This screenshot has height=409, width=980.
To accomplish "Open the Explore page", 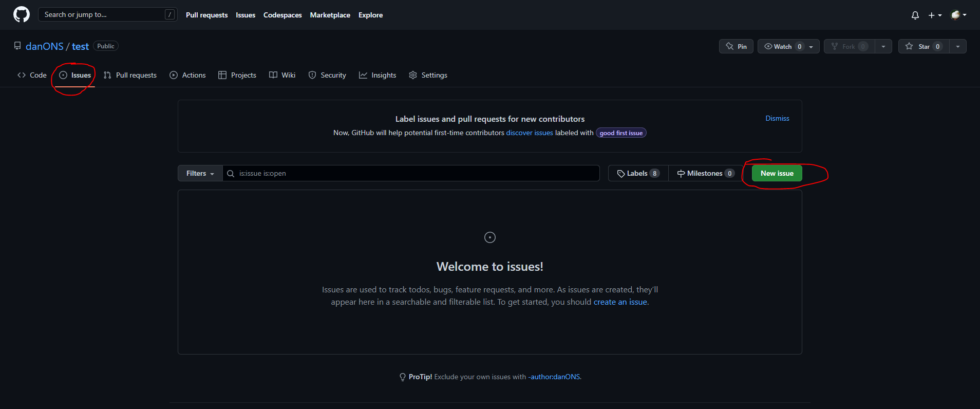I will coord(370,15).
